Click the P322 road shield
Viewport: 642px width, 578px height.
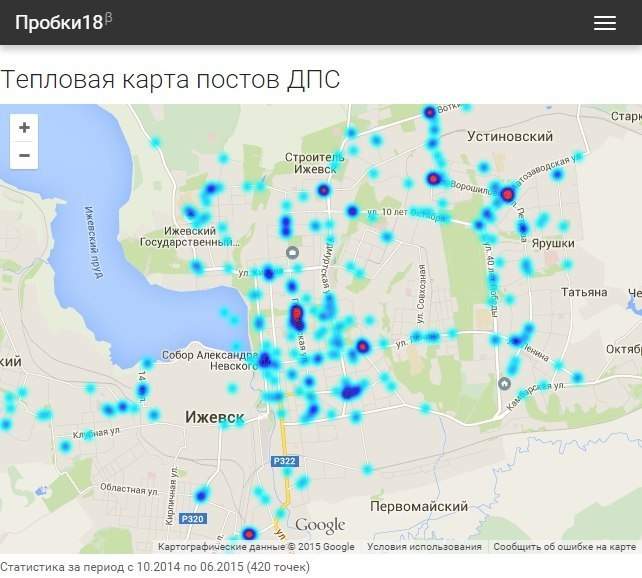click(285, 461)
